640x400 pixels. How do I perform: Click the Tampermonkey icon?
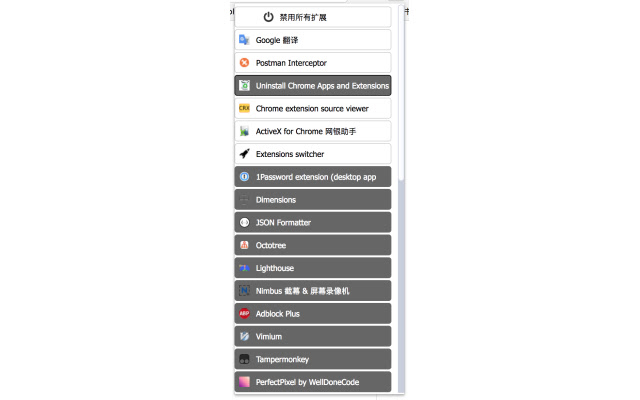(244, 359)
